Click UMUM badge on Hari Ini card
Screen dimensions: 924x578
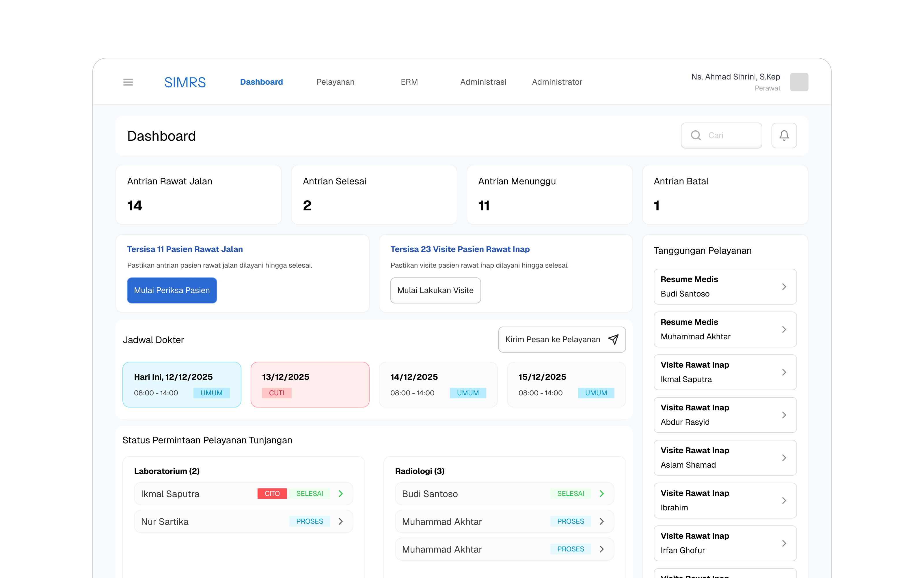point(212,393)
